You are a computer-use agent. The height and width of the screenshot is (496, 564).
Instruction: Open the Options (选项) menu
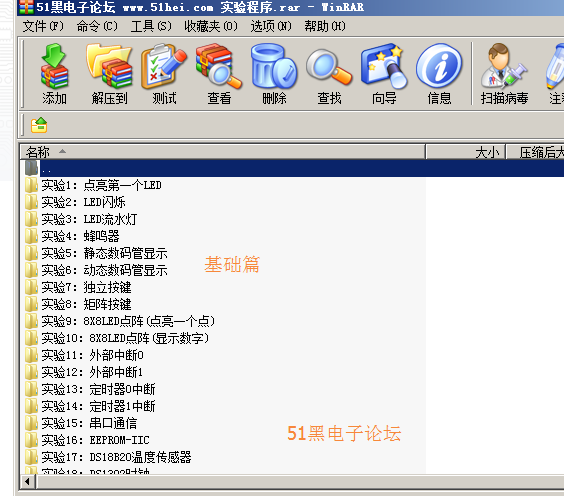coord(271,26)
